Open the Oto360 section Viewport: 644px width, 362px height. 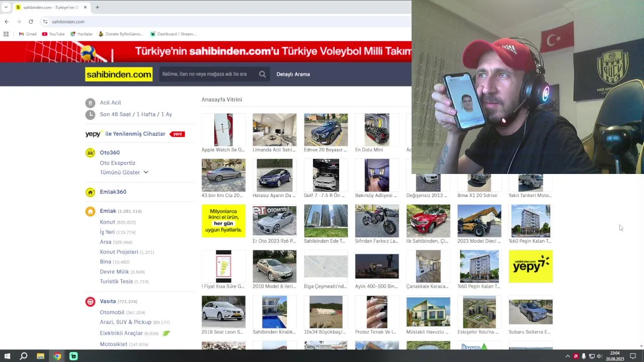(110, 152)
